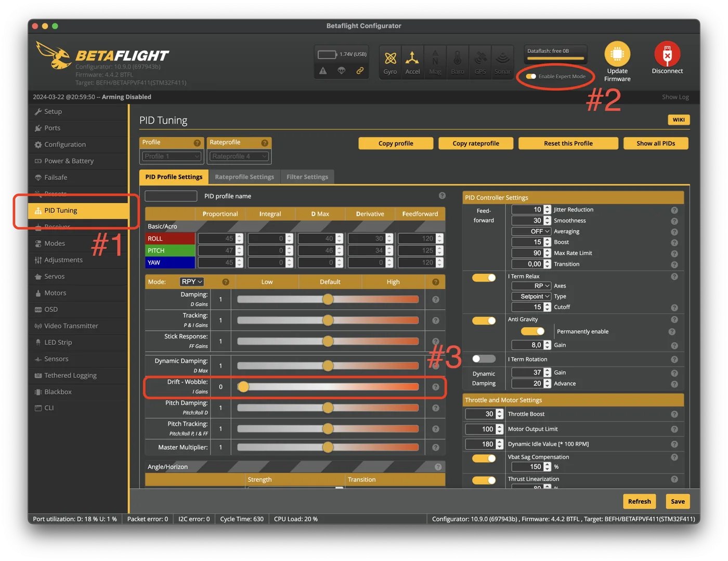This screenshot has width=728, height=561.
Task: Click the failsafe parachute icon under battery
Action: 342,71
